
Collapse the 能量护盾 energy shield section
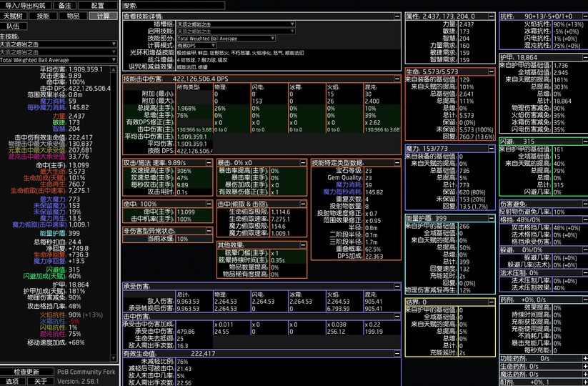click(492, 218)
